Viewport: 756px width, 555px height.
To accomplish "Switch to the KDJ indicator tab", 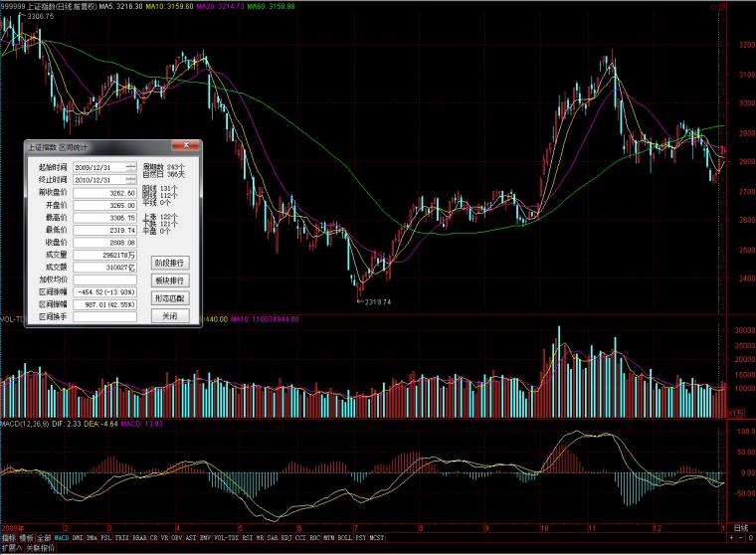I will [286, 538].
